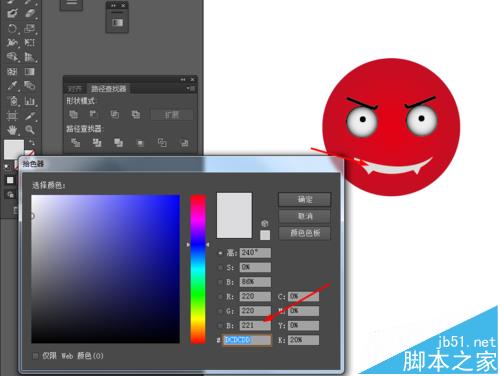Click Trim pathfinder icon

click(97, 143)
